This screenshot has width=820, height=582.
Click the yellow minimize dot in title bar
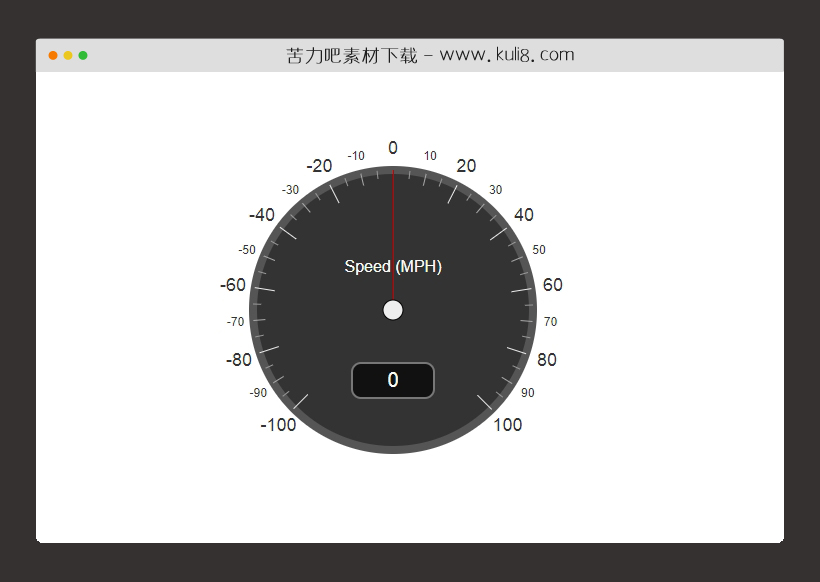click(x=68, y=55)
